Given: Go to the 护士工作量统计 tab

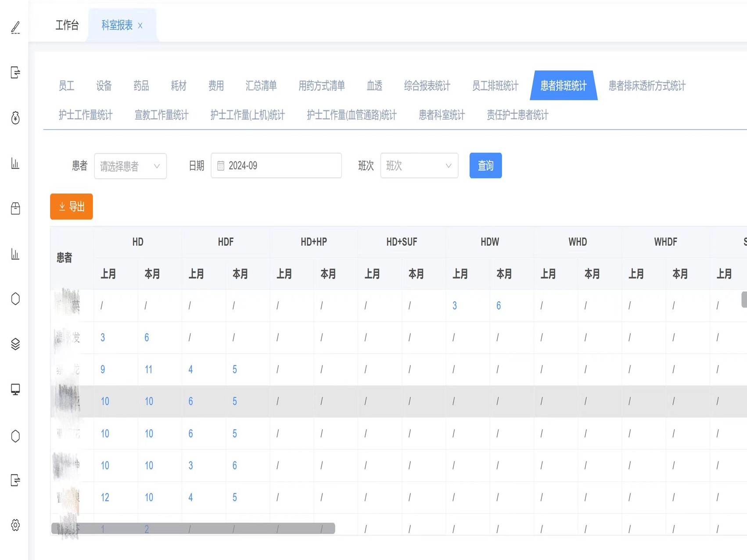Looking at the screenshot, I should pyautogui.click(x=86, y=115).
